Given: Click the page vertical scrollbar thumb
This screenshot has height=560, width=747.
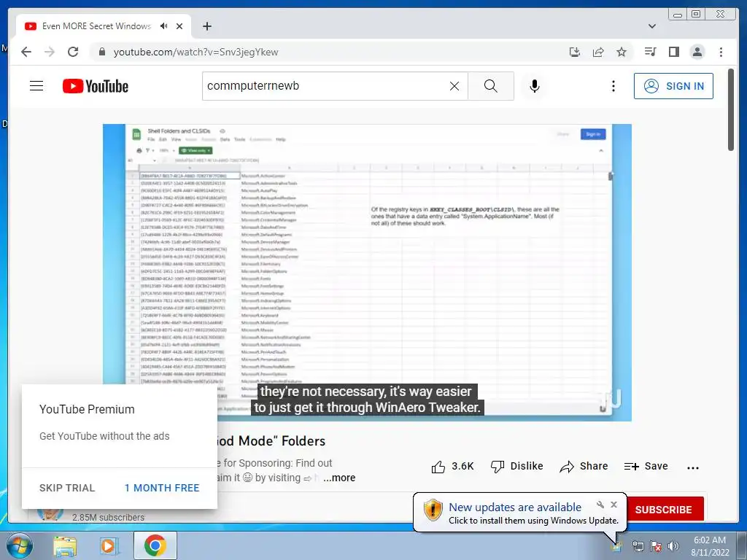Looking at the screenshot, I should coord(731,110).
